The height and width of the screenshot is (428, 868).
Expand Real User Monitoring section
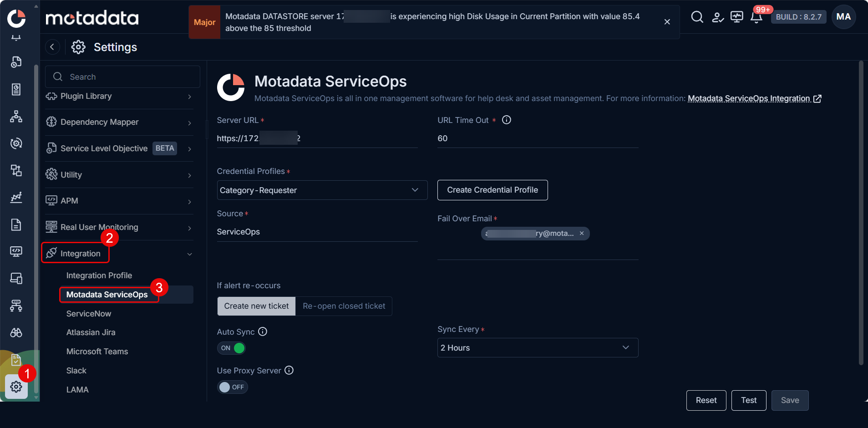pyautogui.click(x=189, y=228)
